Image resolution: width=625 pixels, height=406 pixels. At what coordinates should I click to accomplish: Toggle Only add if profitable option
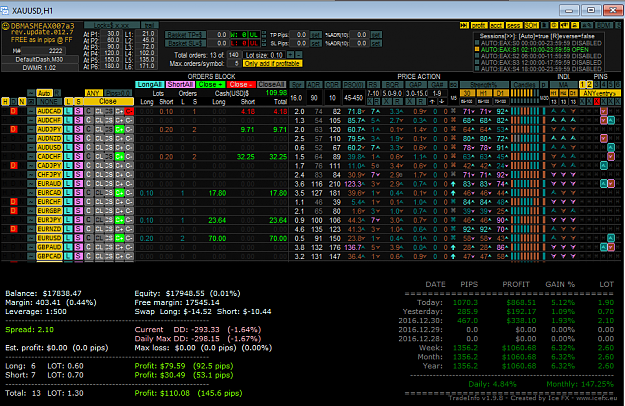[x=273, y=64]
